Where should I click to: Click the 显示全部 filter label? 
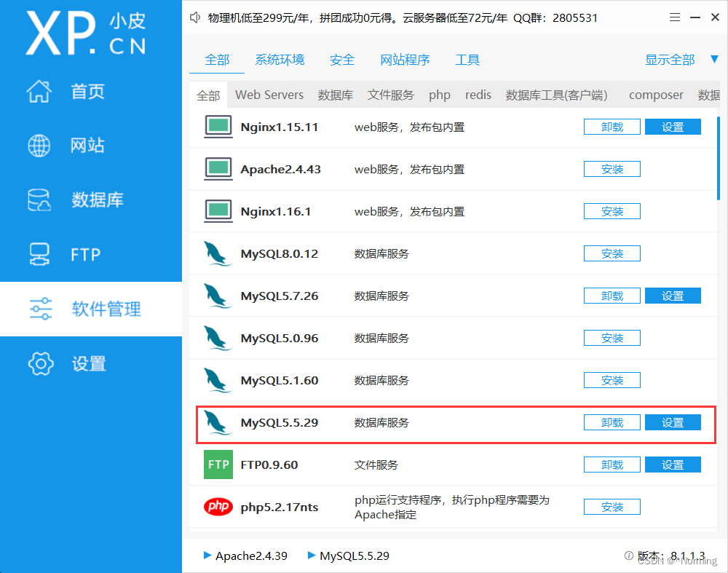(670, 60)
